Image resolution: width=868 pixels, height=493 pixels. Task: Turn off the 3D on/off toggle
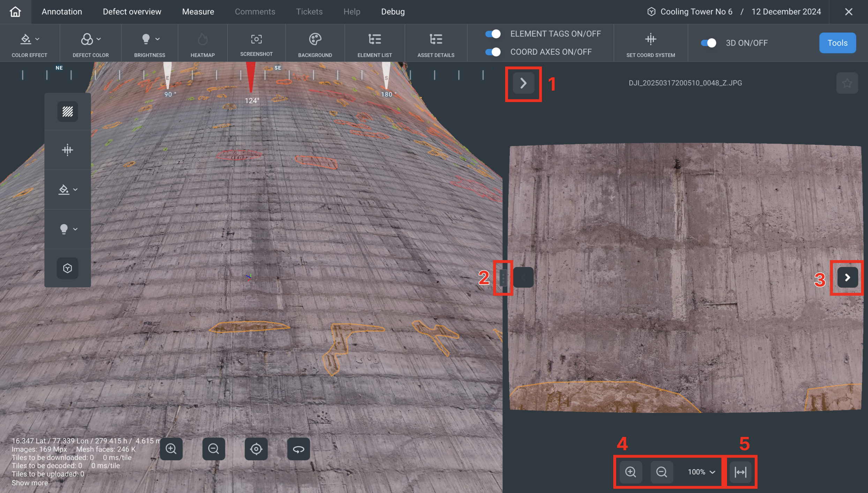[x=709, y=43]
